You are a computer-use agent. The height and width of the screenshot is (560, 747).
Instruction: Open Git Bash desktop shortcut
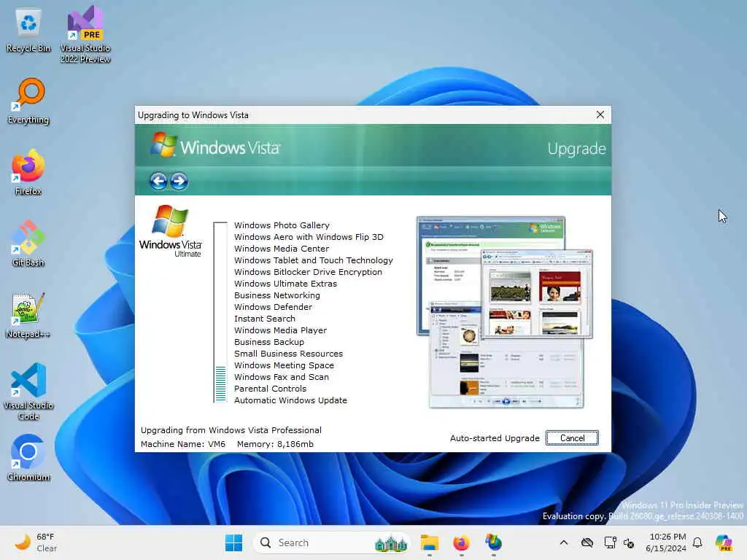(x=28, y=244)
